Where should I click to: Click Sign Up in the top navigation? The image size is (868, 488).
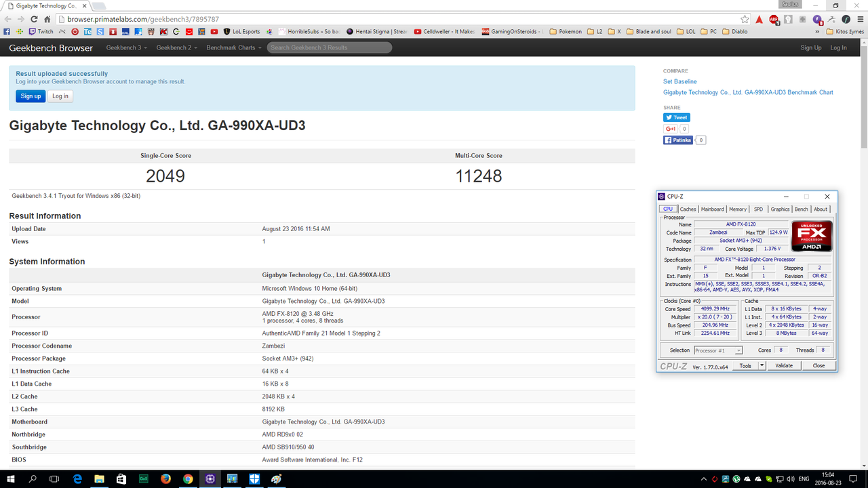click(811, 47)
